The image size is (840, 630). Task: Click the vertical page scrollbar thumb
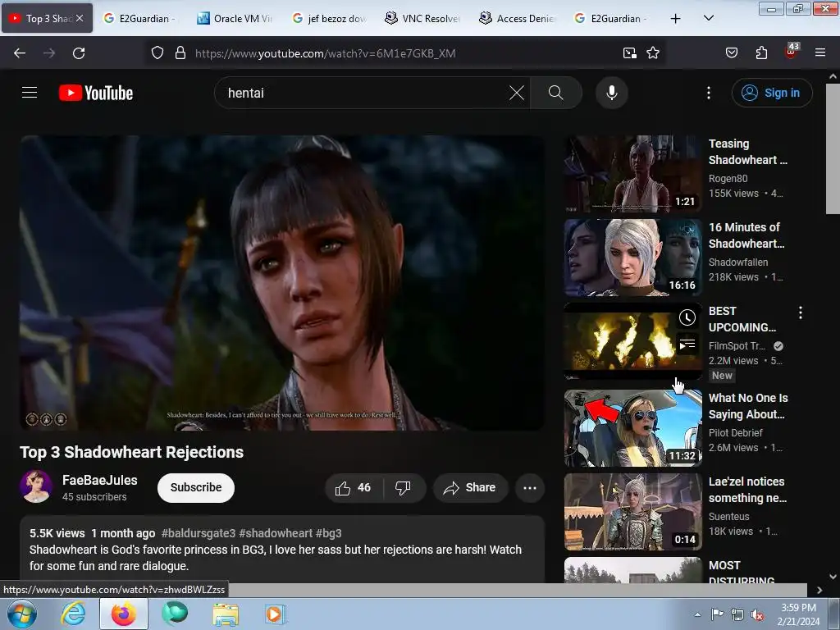[x=833, y=149]
